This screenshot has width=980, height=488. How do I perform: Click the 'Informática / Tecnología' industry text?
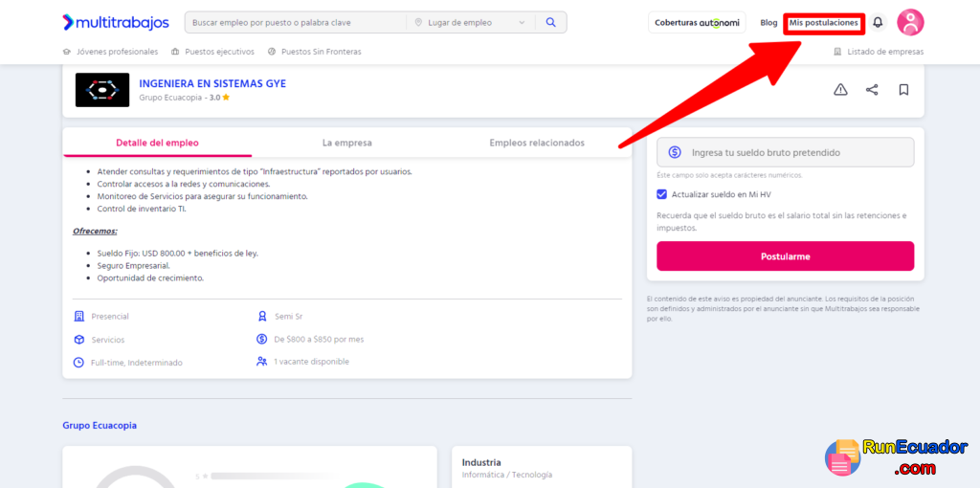(507, 475)
